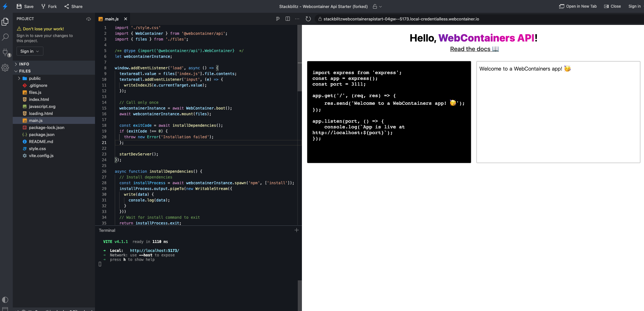The height and width of the screenshot is (311, 644).
Task: Expand the INFO section
Action: 54,64
